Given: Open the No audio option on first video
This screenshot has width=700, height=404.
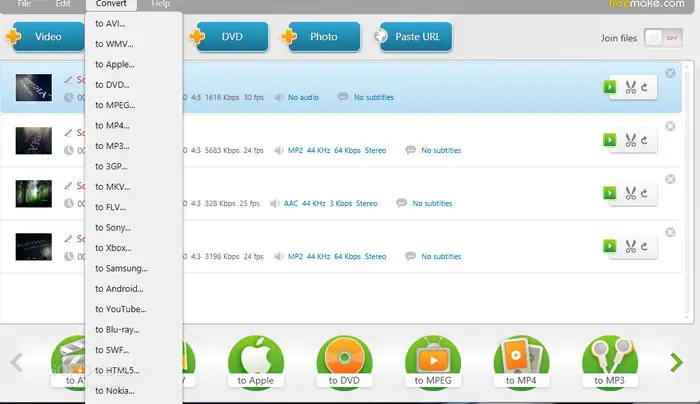Looking at the screenshot, I should pyautogui.click(x=303, y=97).
